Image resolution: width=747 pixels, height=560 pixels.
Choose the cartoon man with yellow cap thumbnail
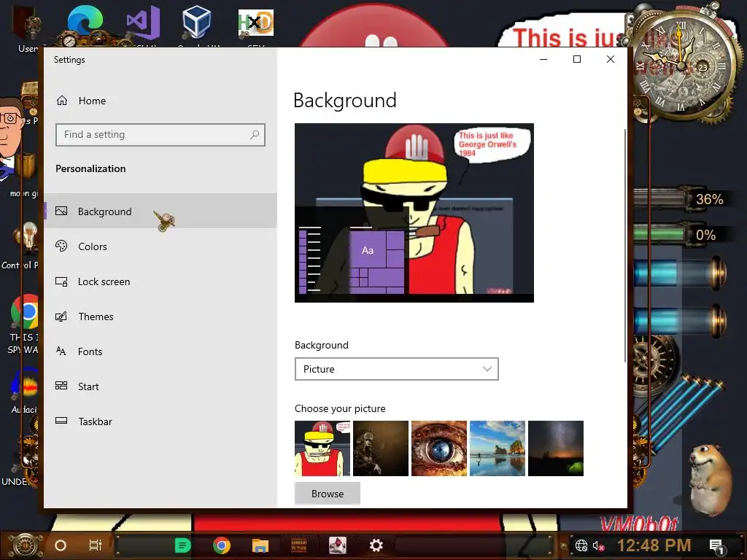coord(322,448)
